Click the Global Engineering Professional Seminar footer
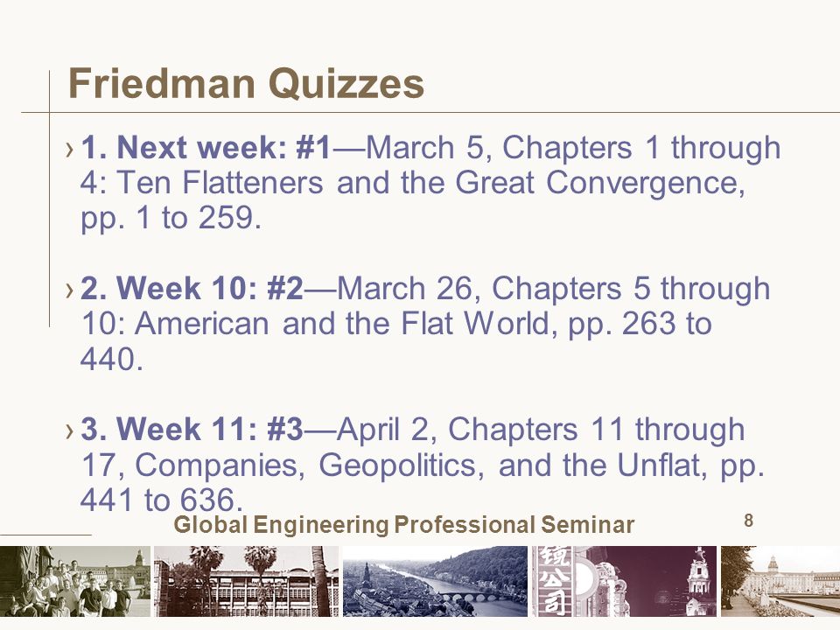 coord(404,524)
